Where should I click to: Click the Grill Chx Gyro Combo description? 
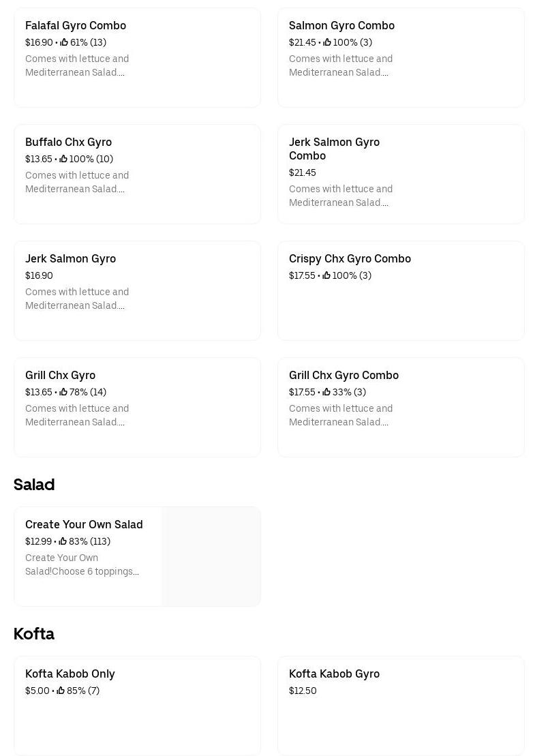pyautogui.click(x=341, y=415)
